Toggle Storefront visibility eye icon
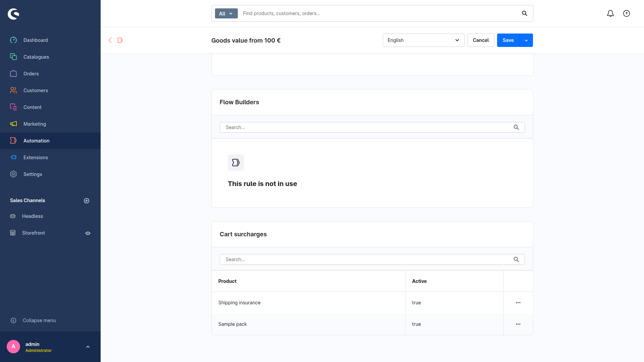Viewport: 644px width, 362px height. click(88, 233)
